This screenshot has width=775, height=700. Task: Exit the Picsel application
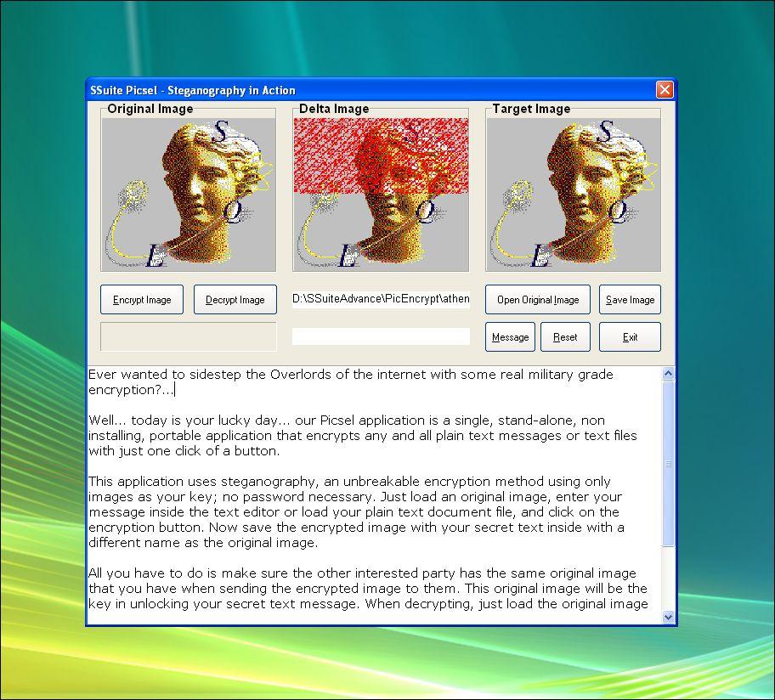(630, 336)
